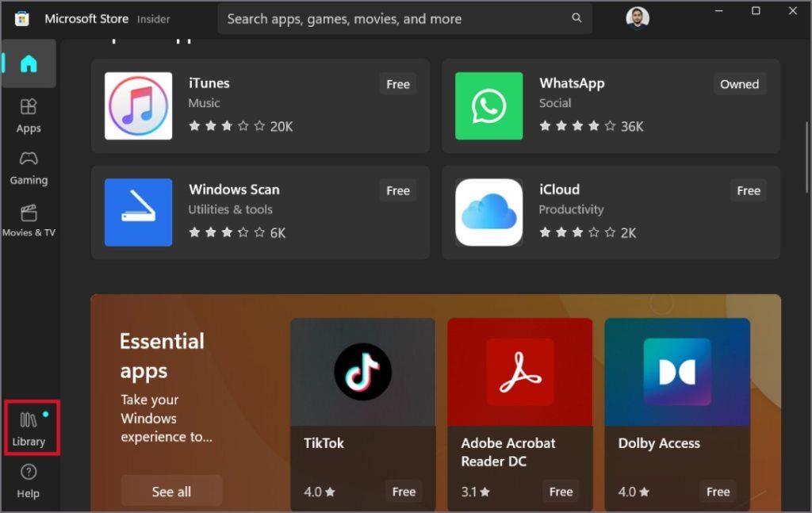Click the search magnifier icon
812x513 pixels.
pyautogui.click(x=576, y=18)
